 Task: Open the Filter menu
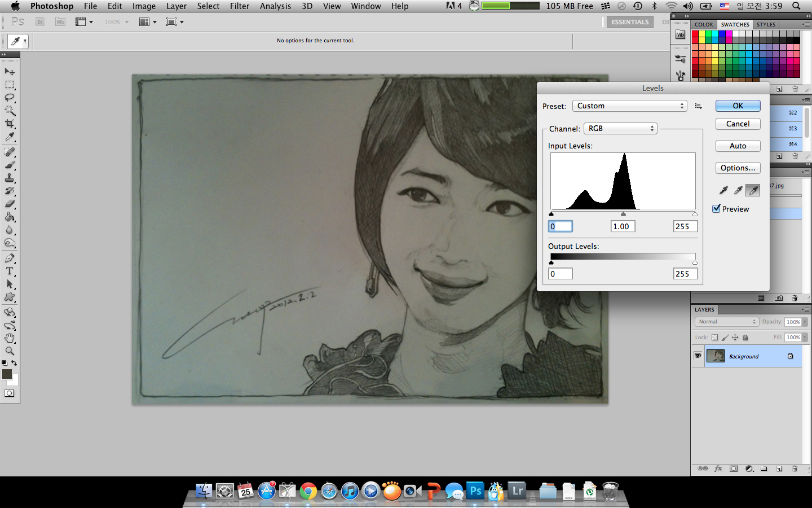(x=240, y=6)
